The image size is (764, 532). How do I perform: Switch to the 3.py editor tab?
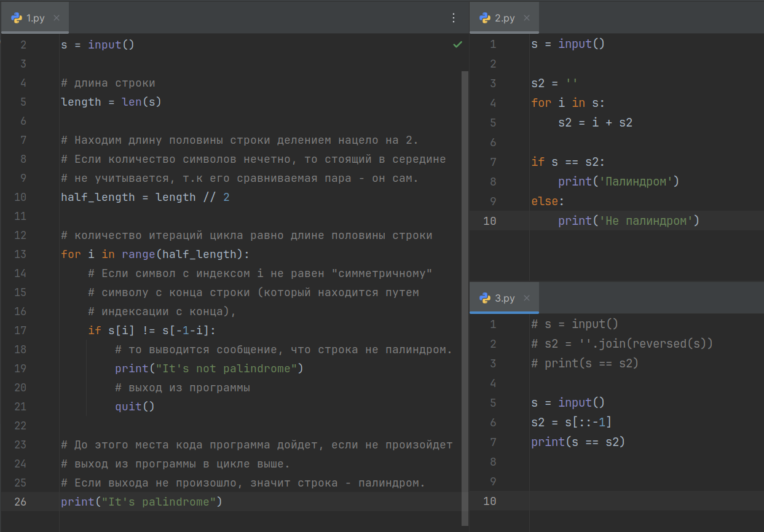[x=505, y=298]
